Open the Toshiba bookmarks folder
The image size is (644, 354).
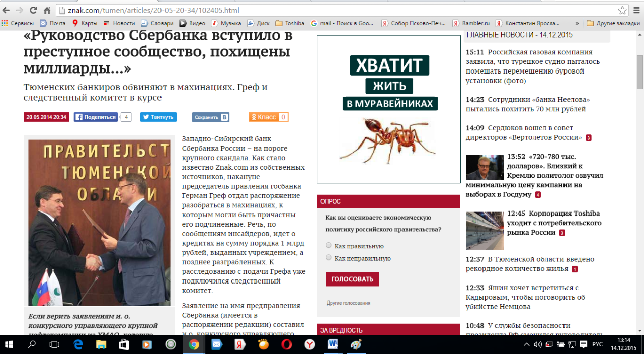[290, 23]
